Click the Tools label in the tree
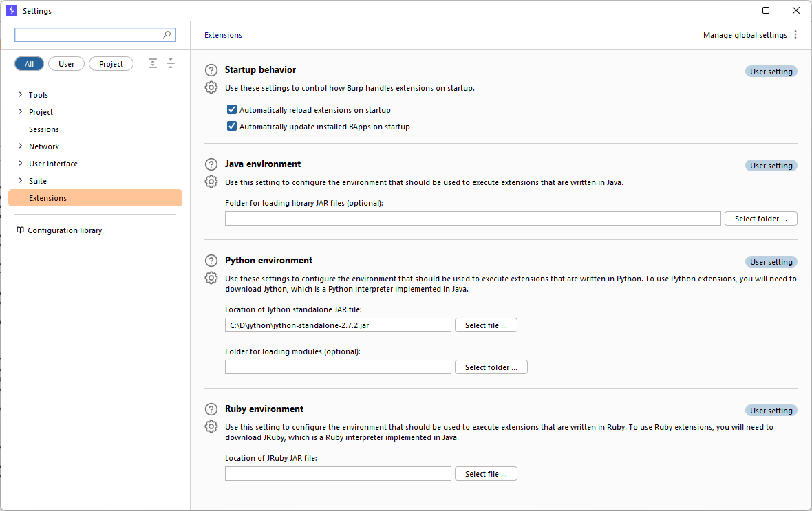The image size is (812, 511). 39,95
